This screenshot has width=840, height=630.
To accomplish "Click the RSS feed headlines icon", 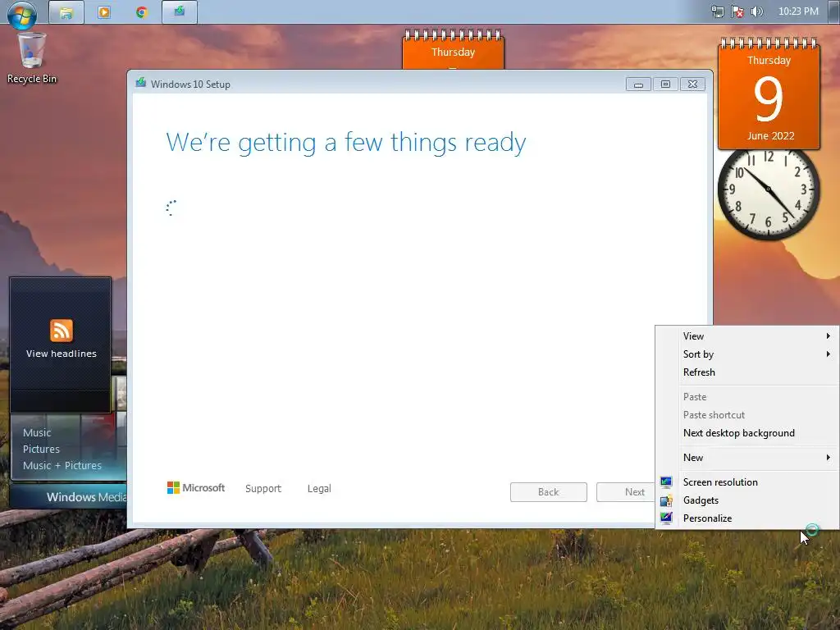I will click(x=61, y=330).
